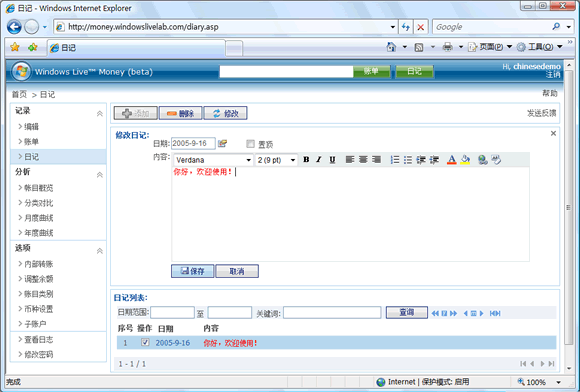580x392 pixels.
Task: Click the 保存 save button
Action: pyautogui.click(x=192, y=271)
